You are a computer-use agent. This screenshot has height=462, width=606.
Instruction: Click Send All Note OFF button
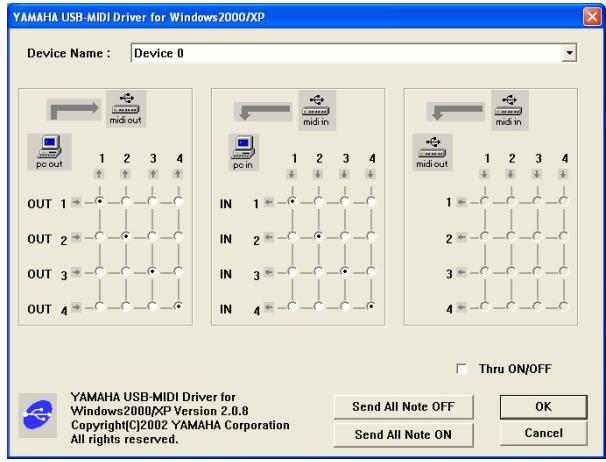tap(403, 407)
